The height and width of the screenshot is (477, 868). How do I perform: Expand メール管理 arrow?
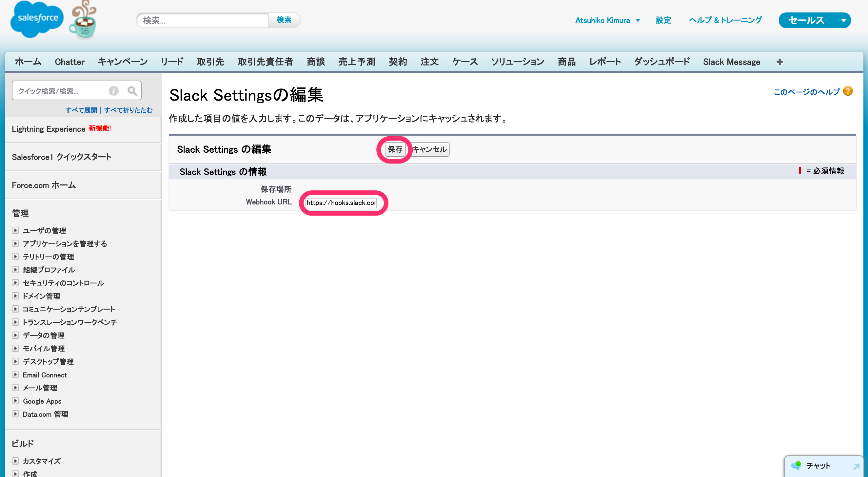pyautogui.click(x=15, y=388)
